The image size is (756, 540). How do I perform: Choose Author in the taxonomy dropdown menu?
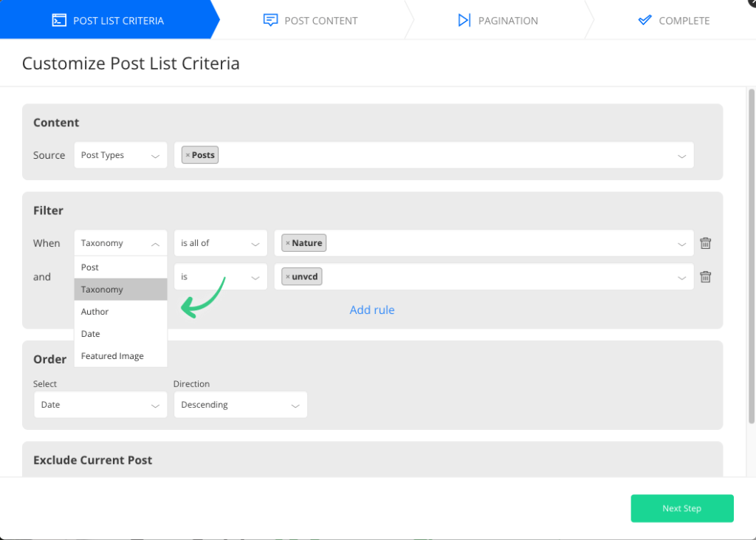(120, 311)
